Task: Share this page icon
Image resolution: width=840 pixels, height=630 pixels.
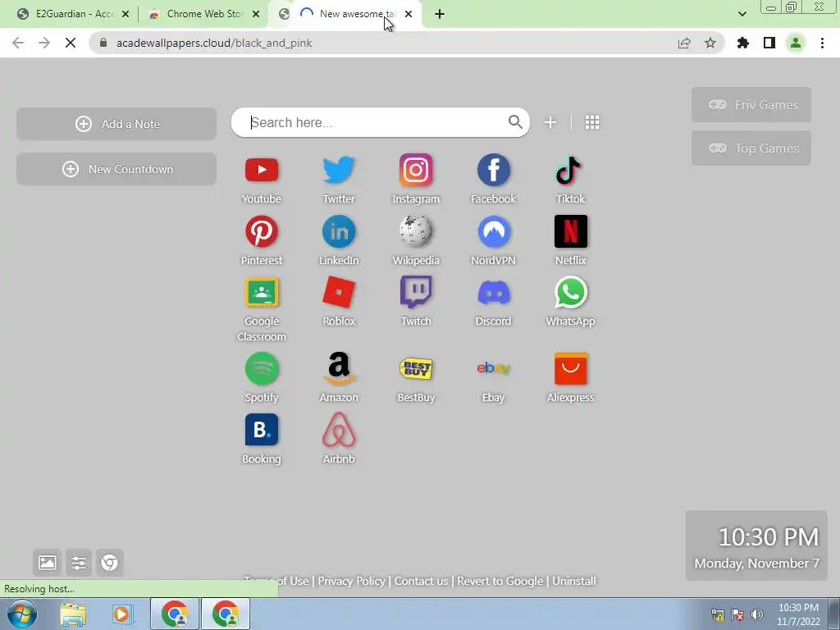Action: click(684, 43)
